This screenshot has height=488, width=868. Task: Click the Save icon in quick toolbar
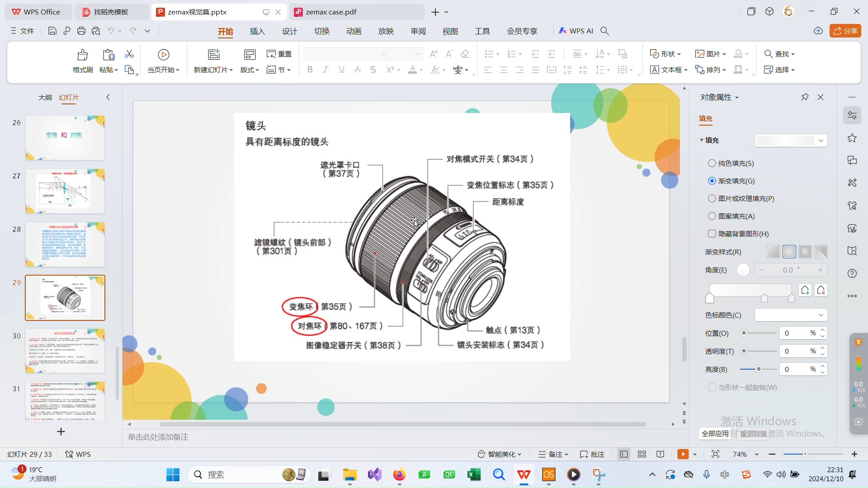[x=52, y=31]
